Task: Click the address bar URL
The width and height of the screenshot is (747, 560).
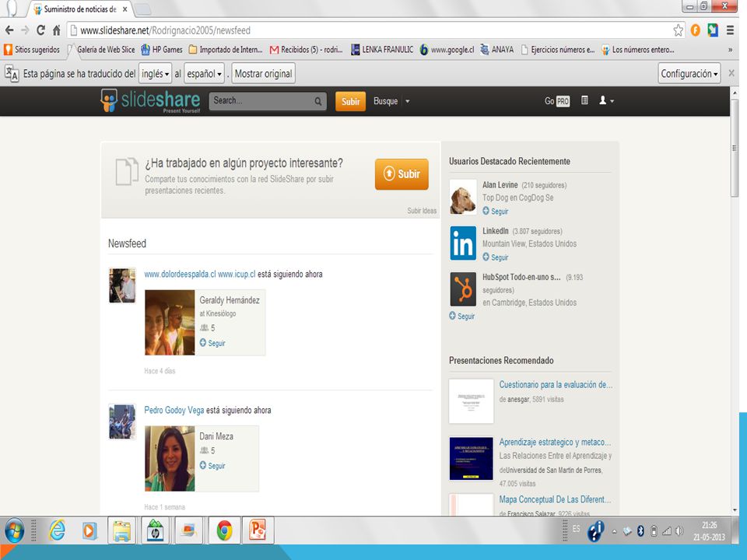Action: click(x=165, y=30)
